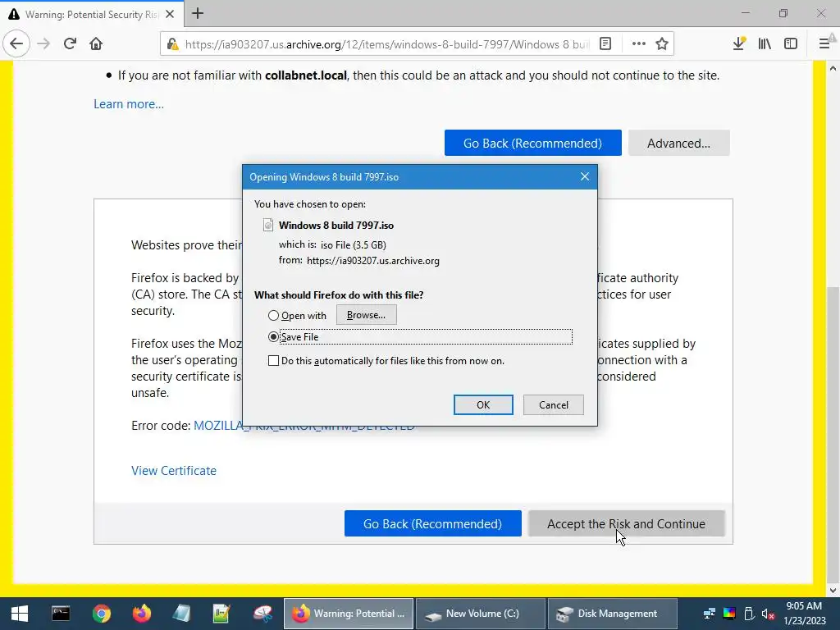Click upper Go Back (Recommended) button
This screenshot has height=630, width=840.
(532, 143)
